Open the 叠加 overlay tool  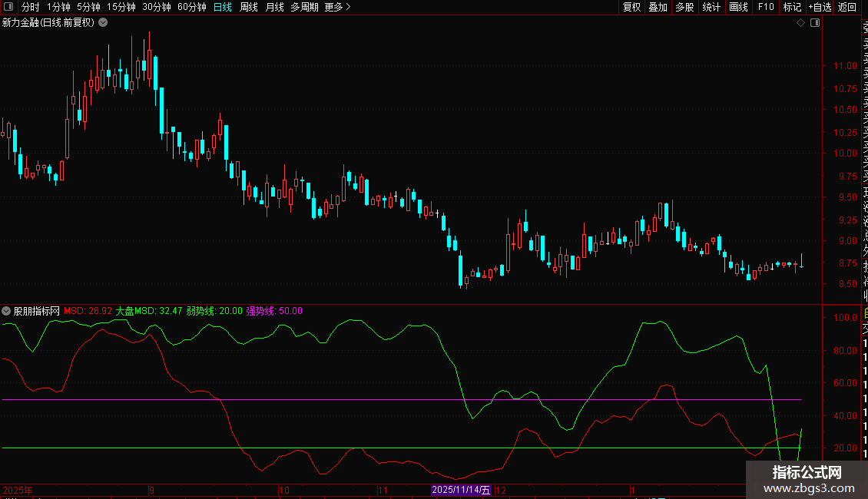tap(658, 7)
